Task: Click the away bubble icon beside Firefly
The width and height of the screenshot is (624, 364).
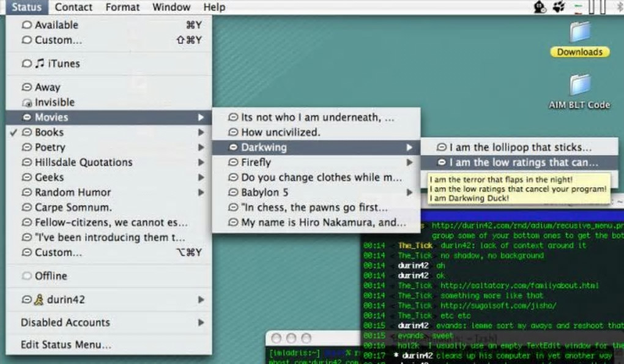Action: tap(233, 162)
